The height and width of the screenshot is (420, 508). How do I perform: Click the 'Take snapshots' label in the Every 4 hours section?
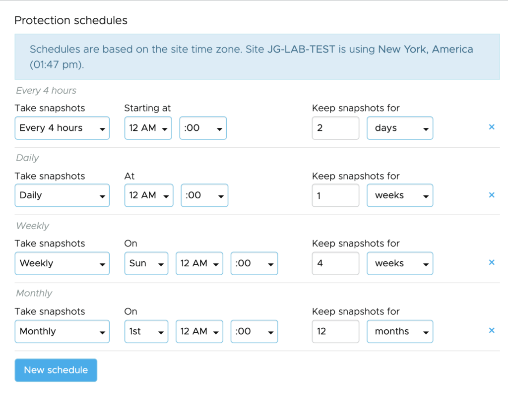click(50, 108)
